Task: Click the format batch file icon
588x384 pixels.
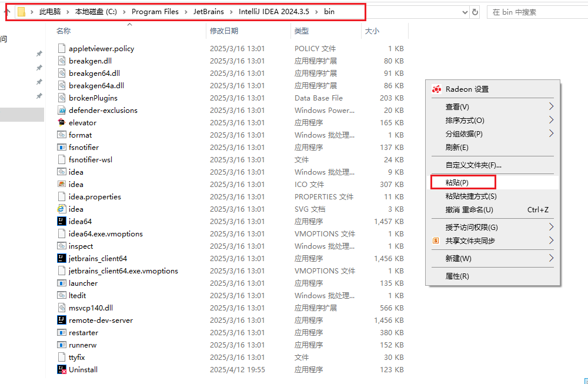Action: point(62,135)
